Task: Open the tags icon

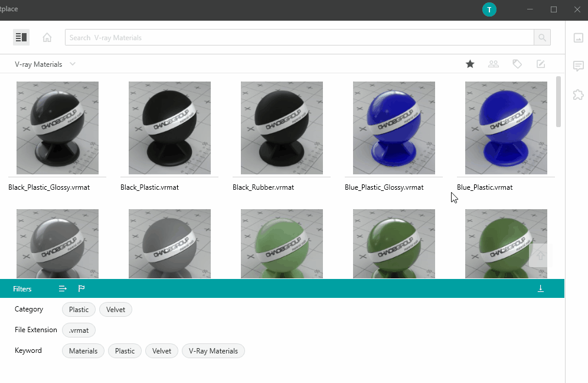Action: point(517,63)
